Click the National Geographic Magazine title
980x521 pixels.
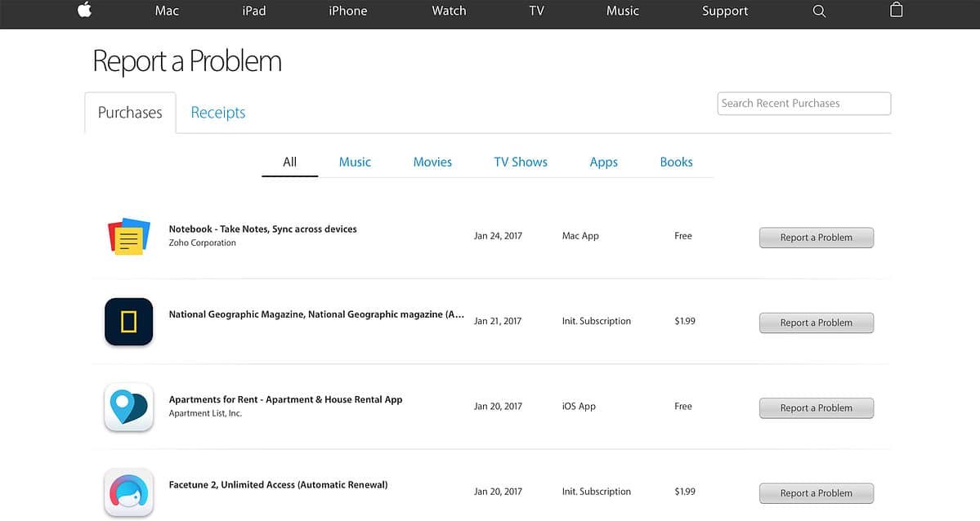click(316, 315)
